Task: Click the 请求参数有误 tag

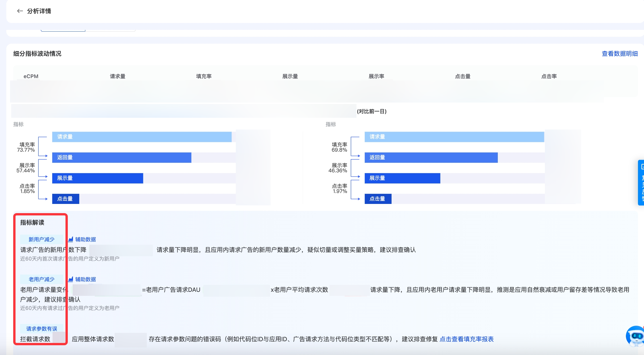Action: [41, 329]
